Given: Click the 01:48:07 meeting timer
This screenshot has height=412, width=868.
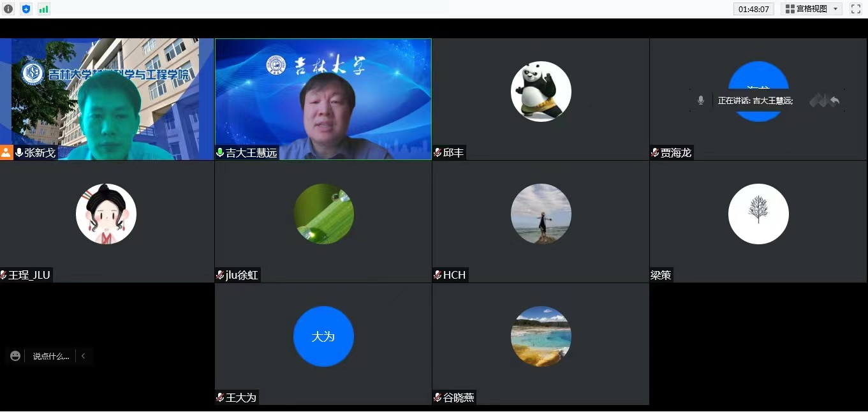Looking at the screenshot, I should 754,9.
